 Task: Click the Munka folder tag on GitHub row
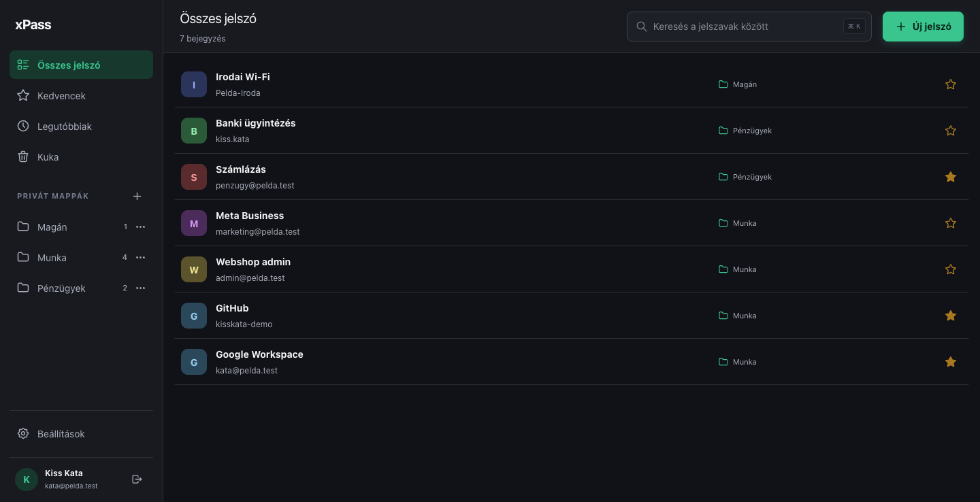pos(738,316)
